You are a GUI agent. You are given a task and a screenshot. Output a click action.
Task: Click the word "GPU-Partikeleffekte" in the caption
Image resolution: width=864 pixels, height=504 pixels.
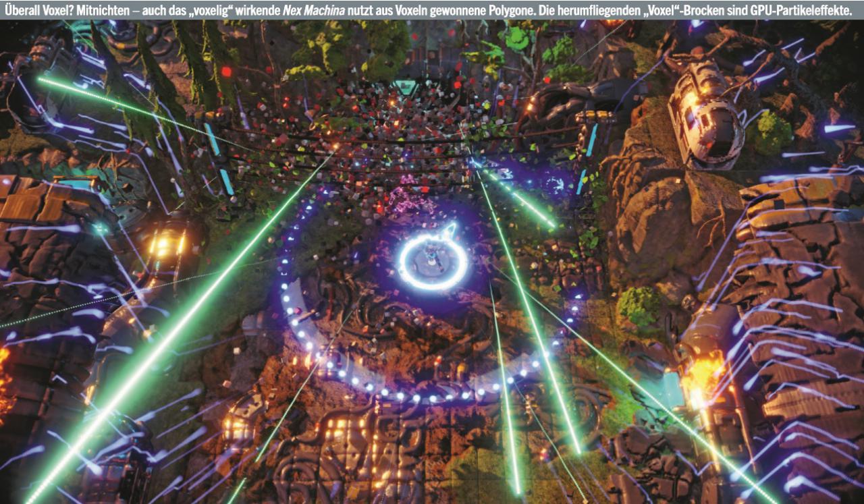point(800,9)
